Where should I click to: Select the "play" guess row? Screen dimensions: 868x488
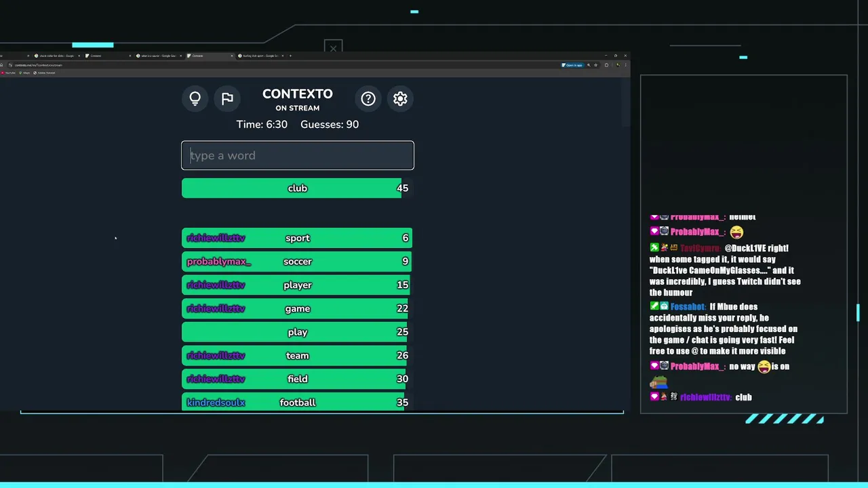pos(298,332)
